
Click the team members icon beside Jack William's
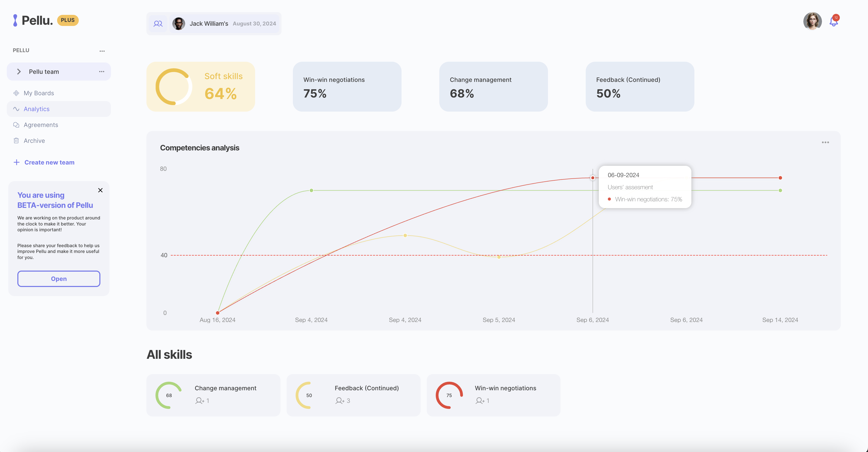(x=158, y=24)
